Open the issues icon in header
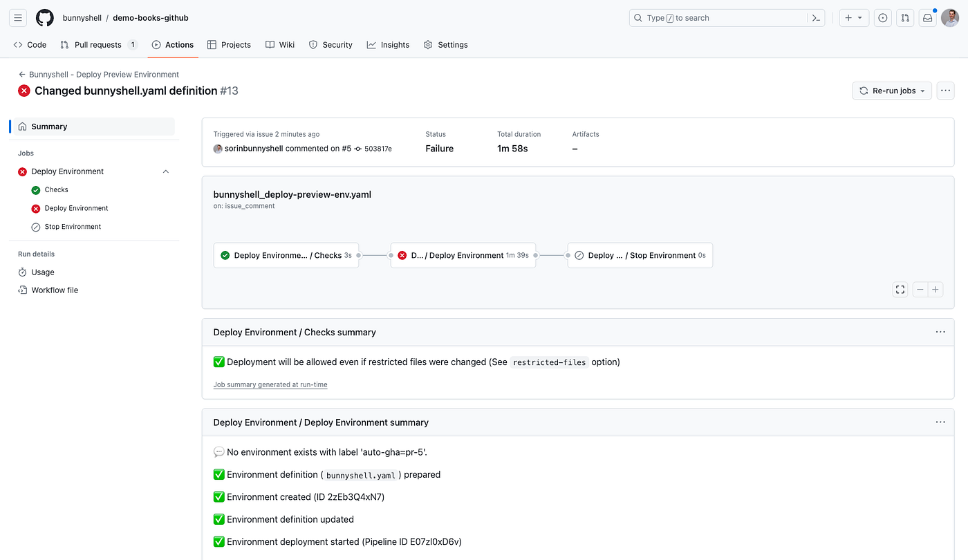968x560 pixels. (x=882, y=18)
